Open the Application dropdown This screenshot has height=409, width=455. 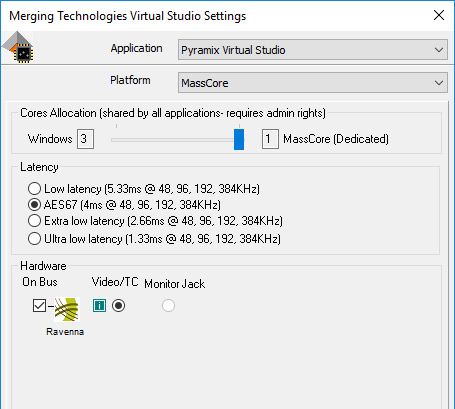pyautogui.click(x=313, y=50)
